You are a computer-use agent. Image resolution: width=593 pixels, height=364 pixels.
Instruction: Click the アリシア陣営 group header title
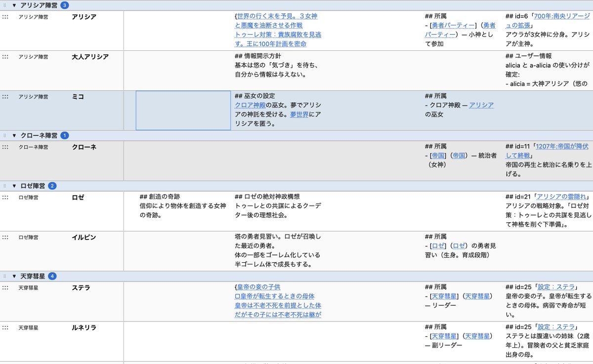(x=39, y=5)
